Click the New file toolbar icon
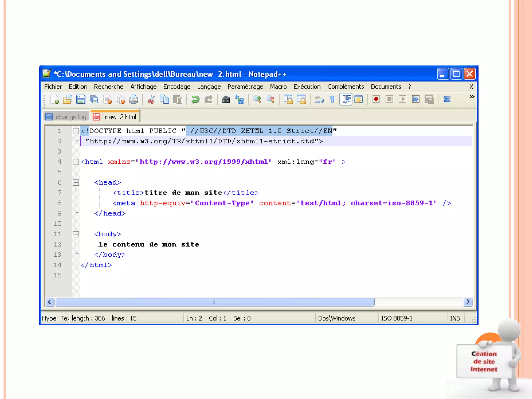 [55, 99]
